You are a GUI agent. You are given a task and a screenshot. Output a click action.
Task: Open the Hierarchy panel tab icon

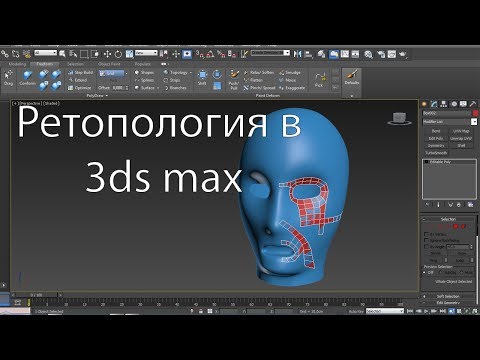(444, 104)
